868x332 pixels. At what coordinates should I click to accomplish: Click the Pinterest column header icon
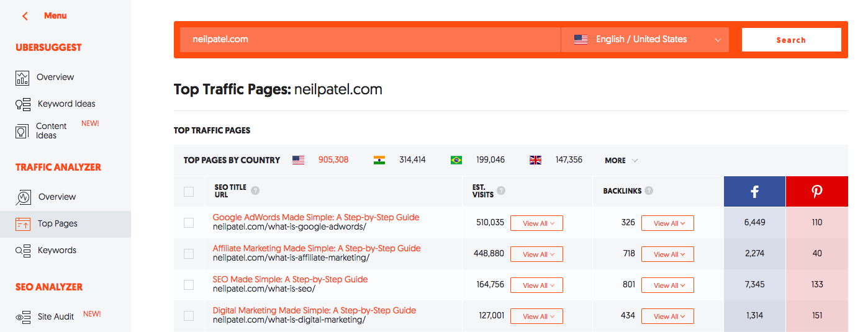pos(817,192)
